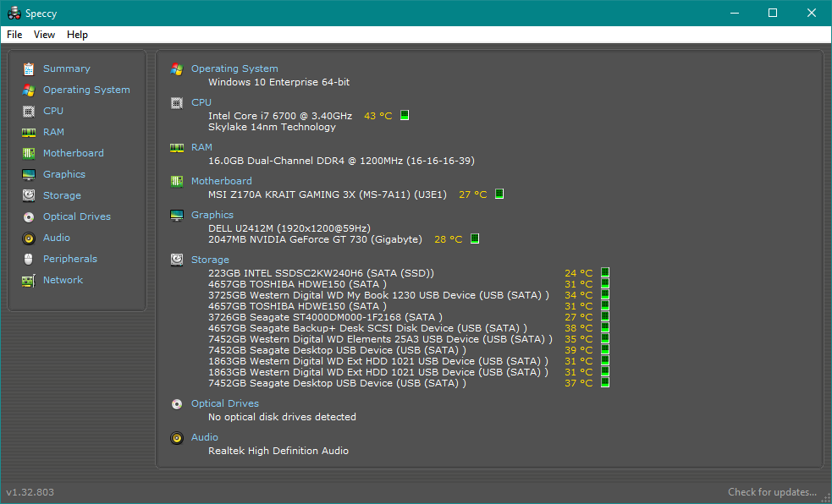
Task: Click the temperature icon for INTEL SSDSC2KW240H6 drive
Action: [x=605, y=272]
